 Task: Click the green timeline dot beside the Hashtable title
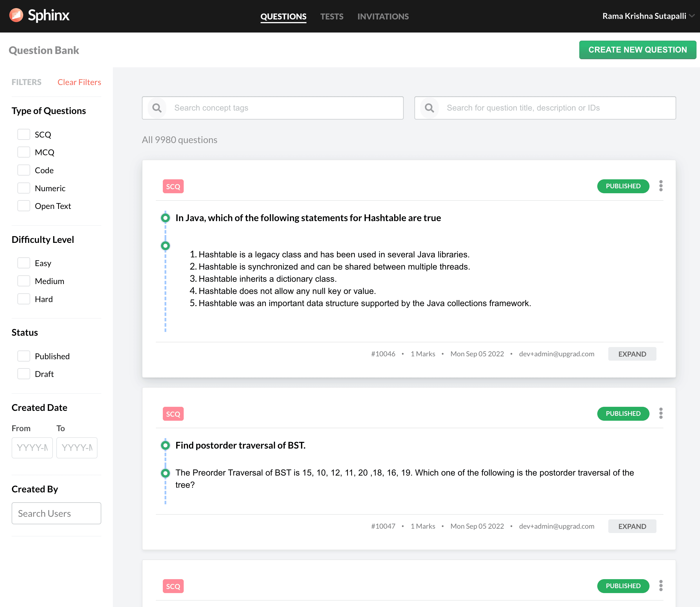coord(165,218)
